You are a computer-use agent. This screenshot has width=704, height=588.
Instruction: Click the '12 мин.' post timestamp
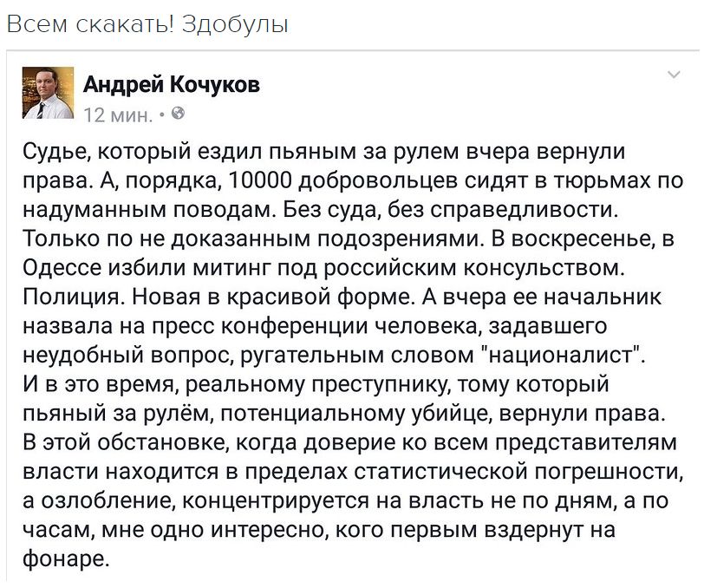(x=118, y=114)
